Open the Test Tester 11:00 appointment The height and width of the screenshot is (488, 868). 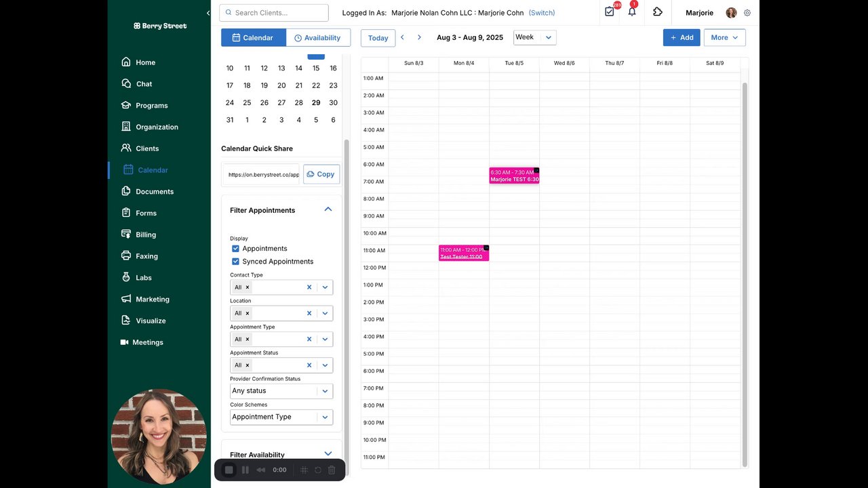[464, 253]
